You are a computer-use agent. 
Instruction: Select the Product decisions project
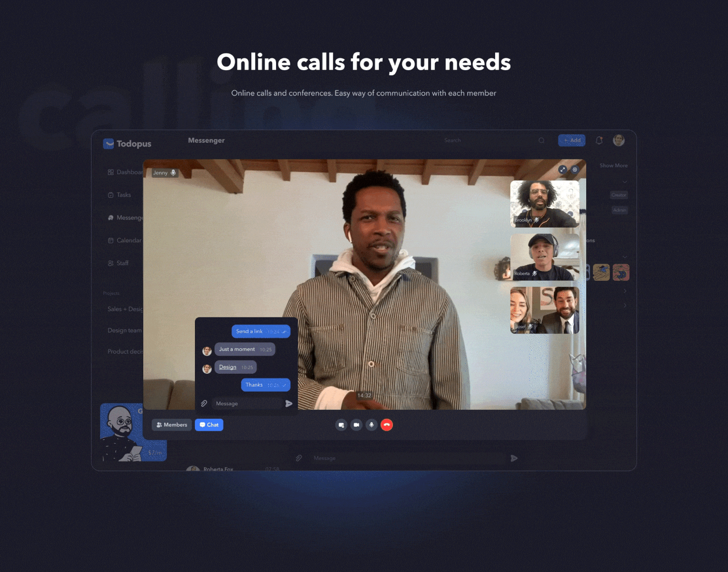click(x=125, y=351)
